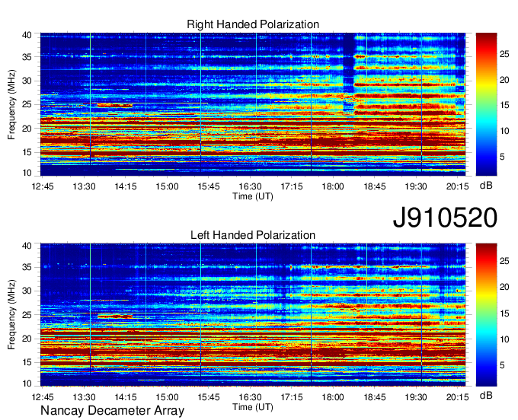Select the J910520 observation label
518x420 pixels.
pos(445,218)
